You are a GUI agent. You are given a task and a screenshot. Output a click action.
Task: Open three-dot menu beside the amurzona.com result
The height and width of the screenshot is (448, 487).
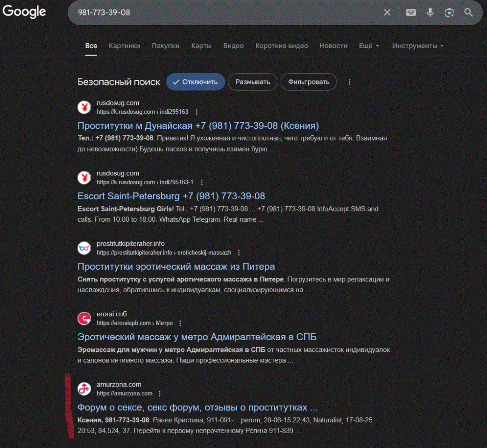tap(160, 393)
